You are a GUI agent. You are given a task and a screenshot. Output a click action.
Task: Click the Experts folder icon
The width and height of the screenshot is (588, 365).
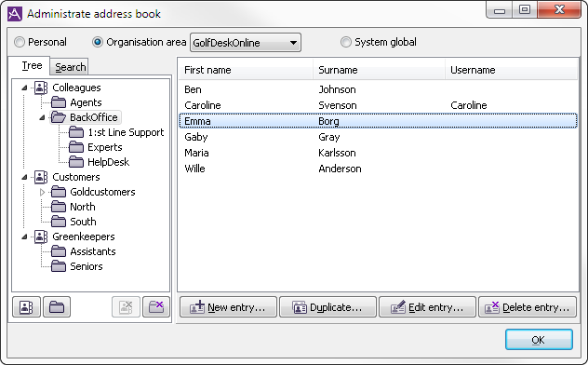(x=76, y=147)
